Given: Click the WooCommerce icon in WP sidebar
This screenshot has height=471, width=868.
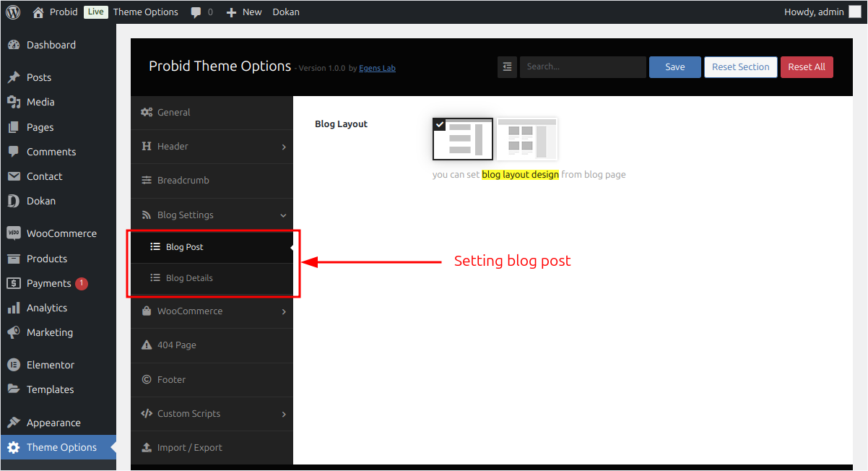Looking at the screenshot, I should [x=14, y=233].
